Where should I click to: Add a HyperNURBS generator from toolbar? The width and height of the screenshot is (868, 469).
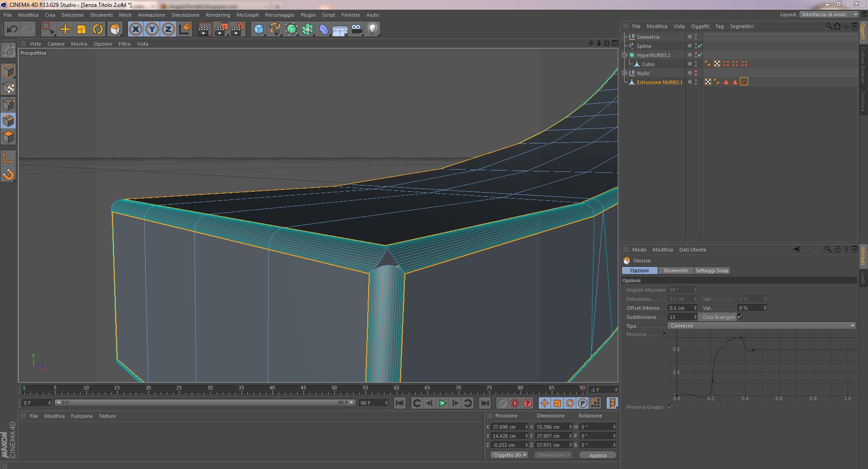[291, 29]
